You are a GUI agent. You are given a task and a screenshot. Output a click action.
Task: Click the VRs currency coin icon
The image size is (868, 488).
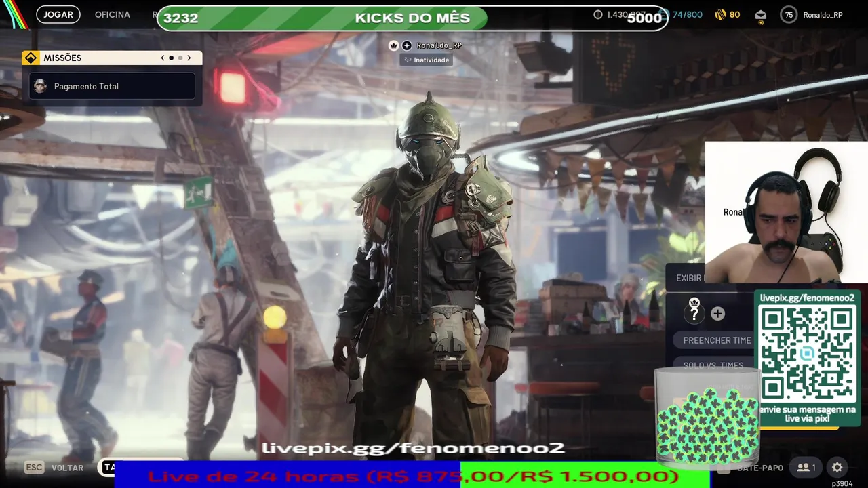[598, 14]
